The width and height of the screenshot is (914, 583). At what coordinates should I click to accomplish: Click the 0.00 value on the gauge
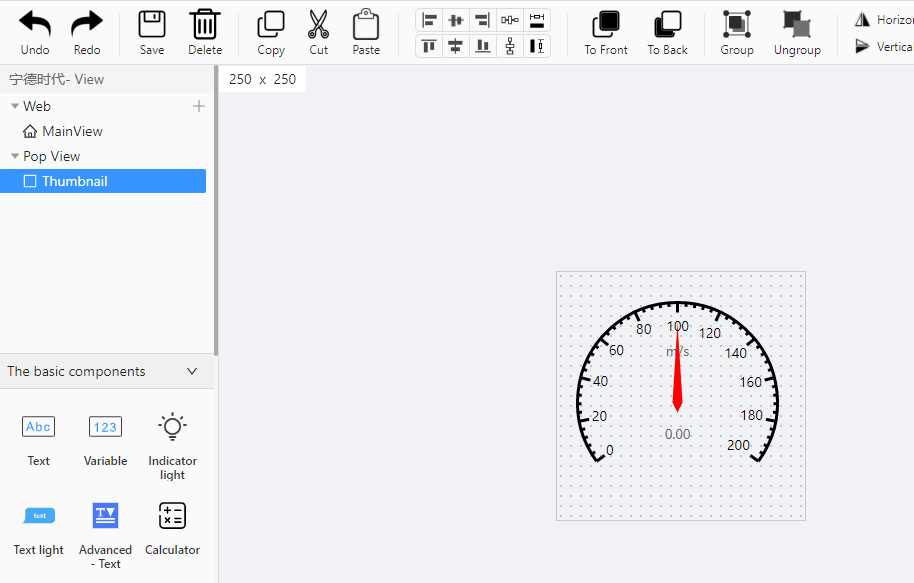pos(677,434)
